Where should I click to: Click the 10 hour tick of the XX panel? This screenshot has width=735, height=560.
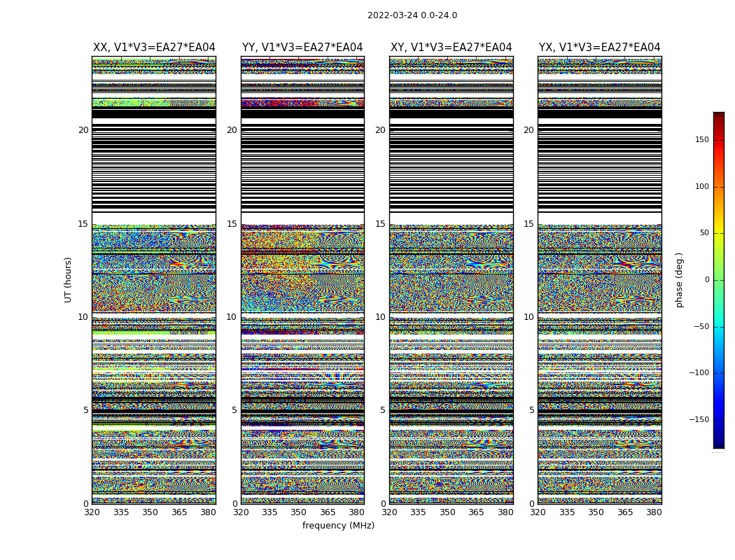click(83, 317)
